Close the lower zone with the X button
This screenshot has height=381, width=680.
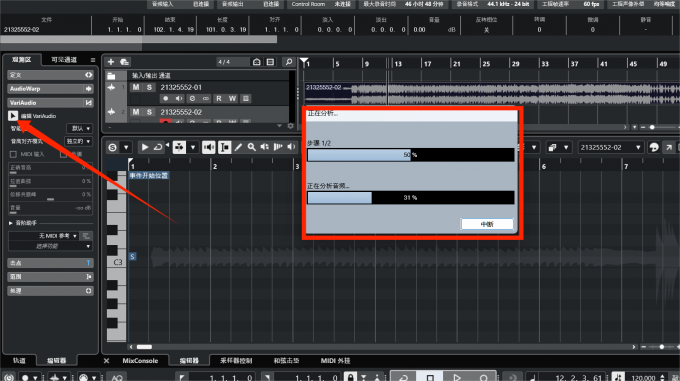107,361
